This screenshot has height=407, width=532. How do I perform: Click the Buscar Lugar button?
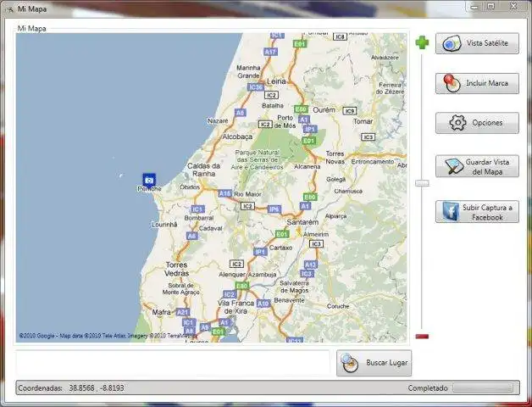click(x=374, y=363)
